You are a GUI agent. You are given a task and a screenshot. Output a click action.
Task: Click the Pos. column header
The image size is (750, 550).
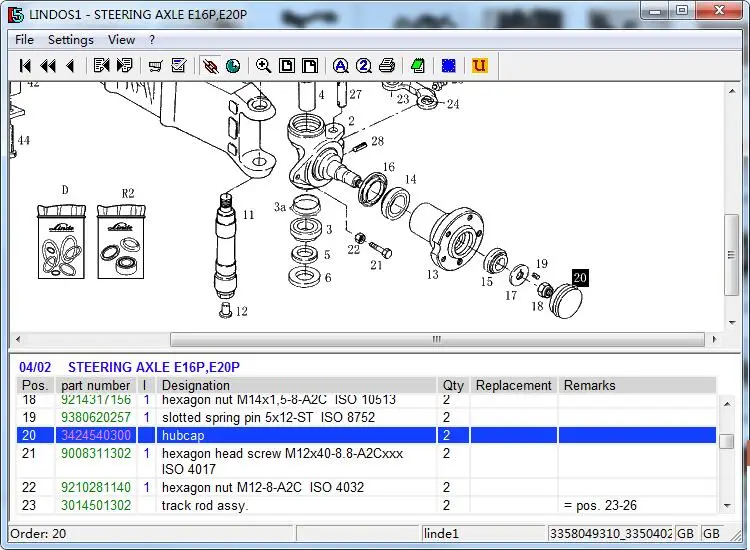click(35, 385)
